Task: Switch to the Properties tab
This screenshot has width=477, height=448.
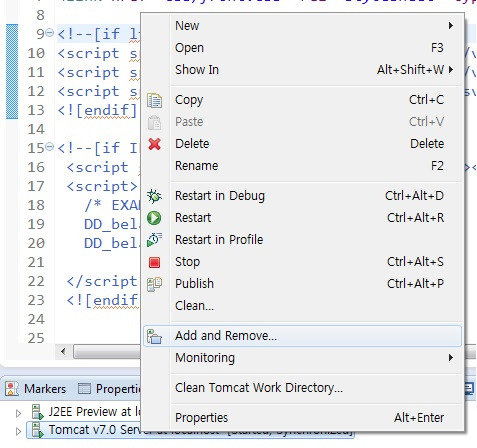Action: point(109,389)
